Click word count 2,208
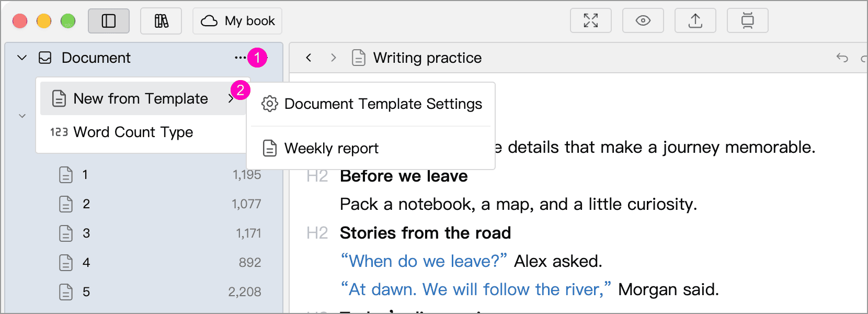The width and height of the screenshot is (868, 314). (245, 292)
